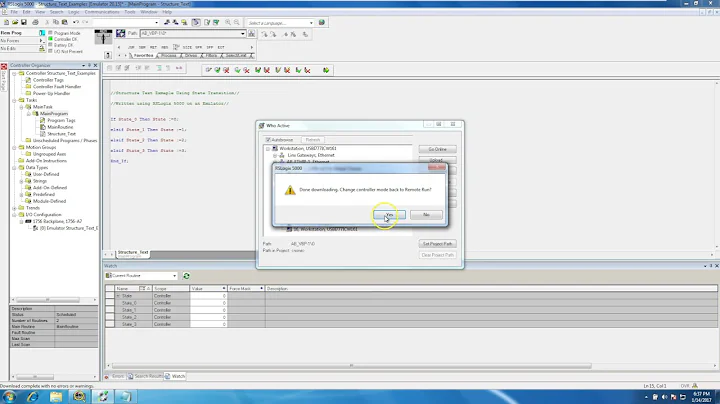Screen dimensions: 720x404
Task: Open the File menu
Action: 14,12
